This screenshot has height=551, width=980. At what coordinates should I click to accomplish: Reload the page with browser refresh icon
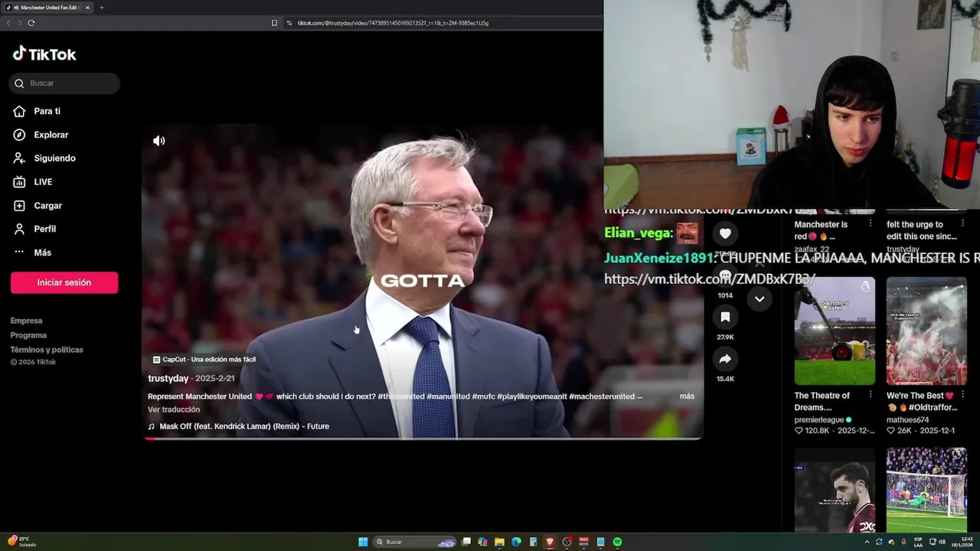[31, 23]
